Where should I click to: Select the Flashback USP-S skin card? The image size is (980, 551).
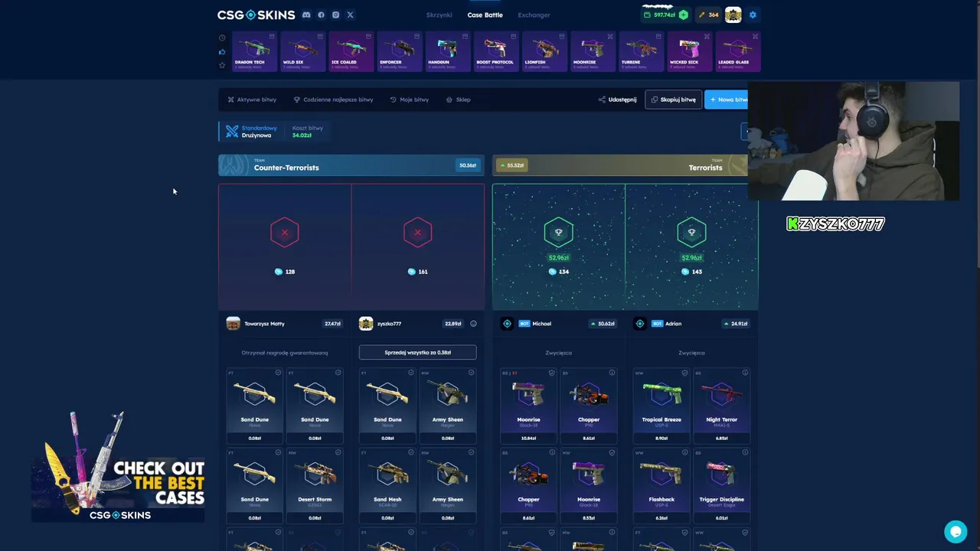661,485
